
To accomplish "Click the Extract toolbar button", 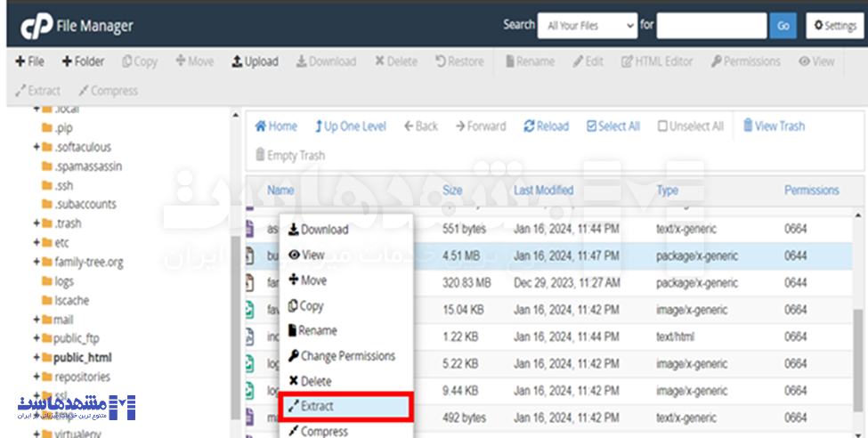I will coord(37,91).
